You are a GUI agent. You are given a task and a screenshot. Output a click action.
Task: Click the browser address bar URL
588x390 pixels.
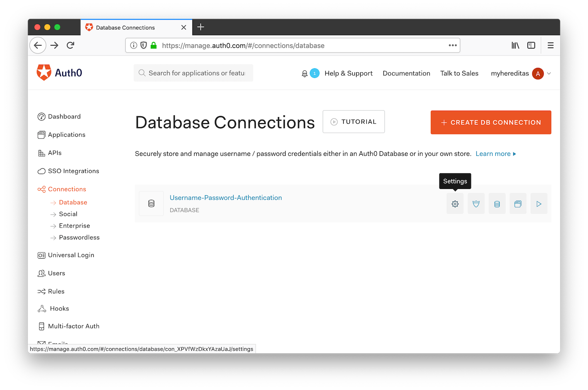pos(243,46)
